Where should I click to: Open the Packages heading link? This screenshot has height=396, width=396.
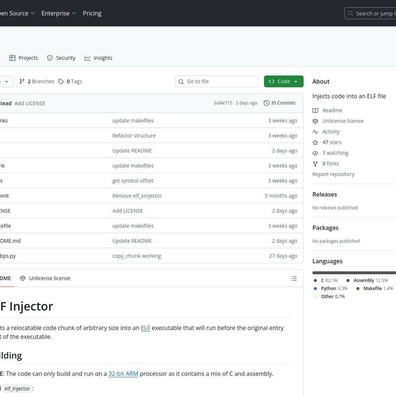coord(325,228)
